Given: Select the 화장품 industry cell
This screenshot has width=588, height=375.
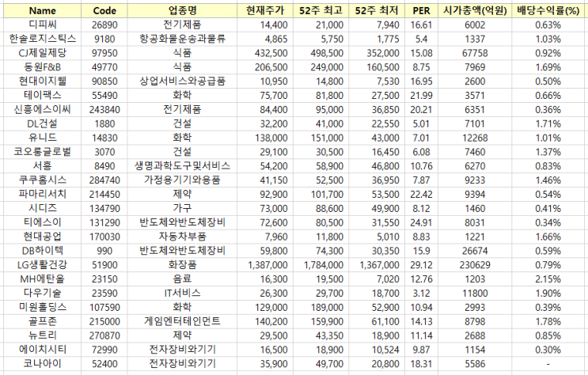Looking at the screenshot, I should [182, 265].
